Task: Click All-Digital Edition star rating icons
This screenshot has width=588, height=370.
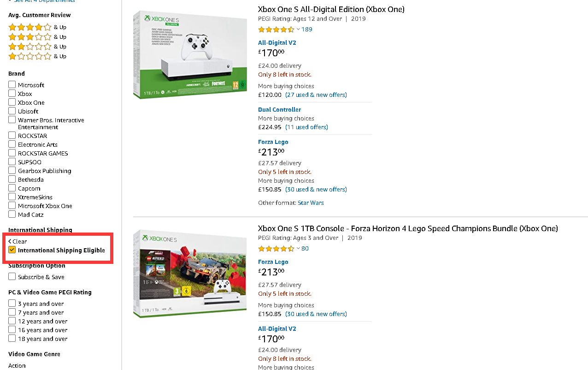Action: pos(276,30)
